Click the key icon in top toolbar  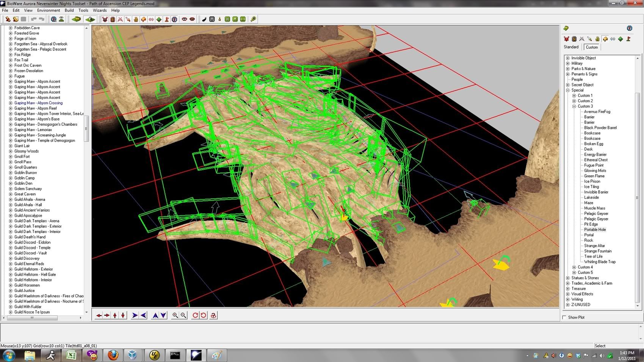pos(253,19)
